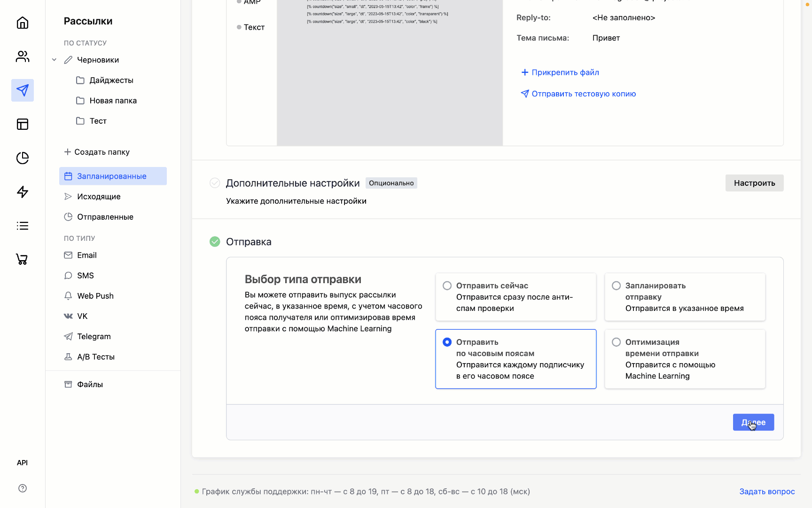Open the templates layout icon

point(23,124)
